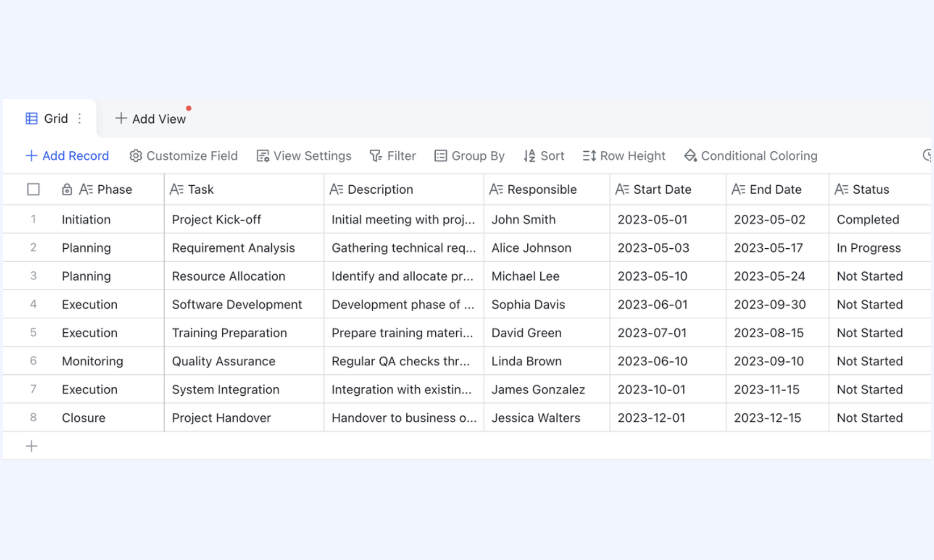Select the John Smith cell
This screenshot has width=934, height=560.
click(547, 219)
